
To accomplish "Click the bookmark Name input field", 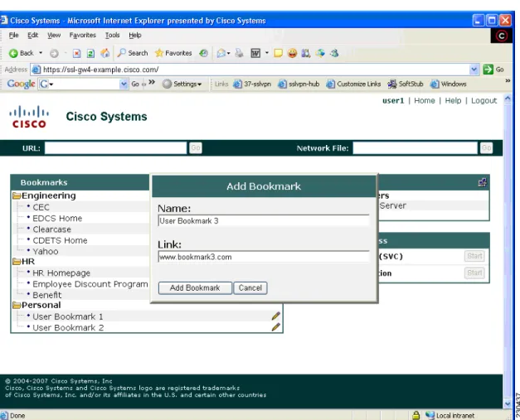I will click(264, 221).
